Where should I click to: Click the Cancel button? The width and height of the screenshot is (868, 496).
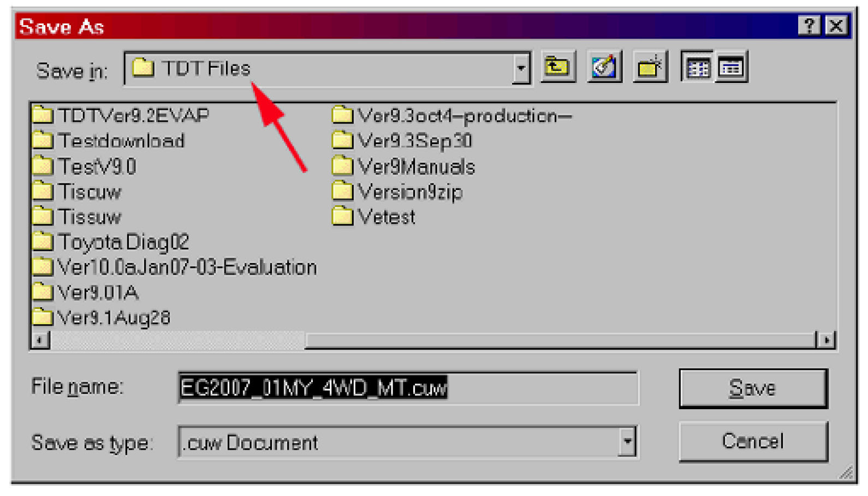coord(753,441)
